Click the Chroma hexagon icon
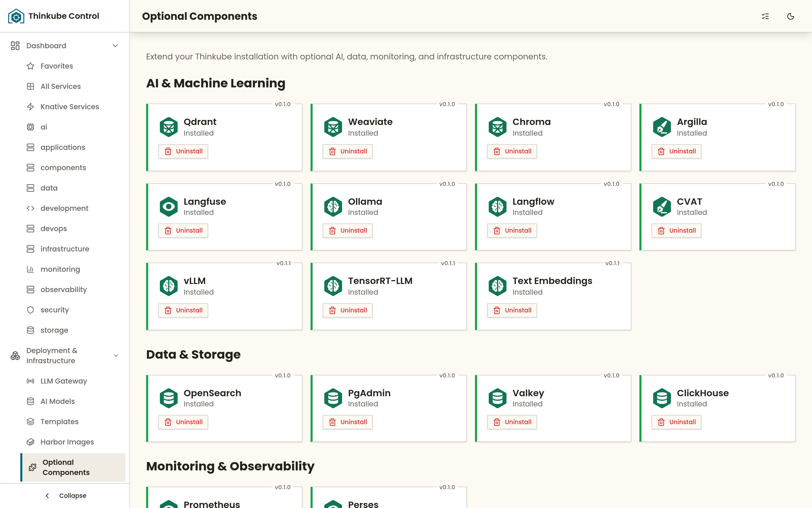 click(497, 127)
